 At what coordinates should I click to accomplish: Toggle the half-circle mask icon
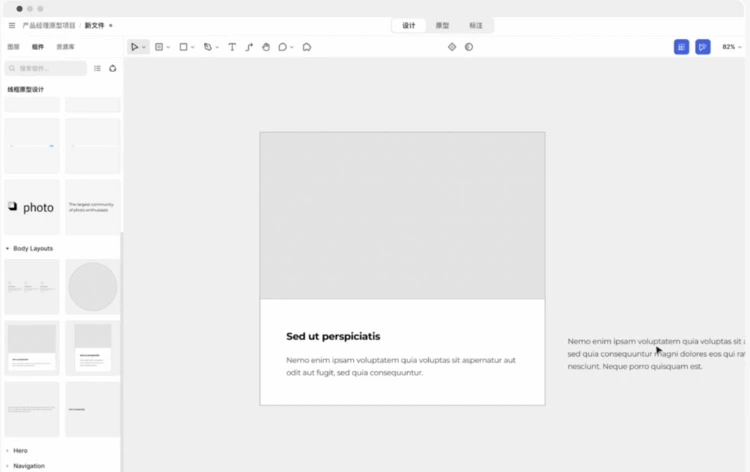coord(469,47)
